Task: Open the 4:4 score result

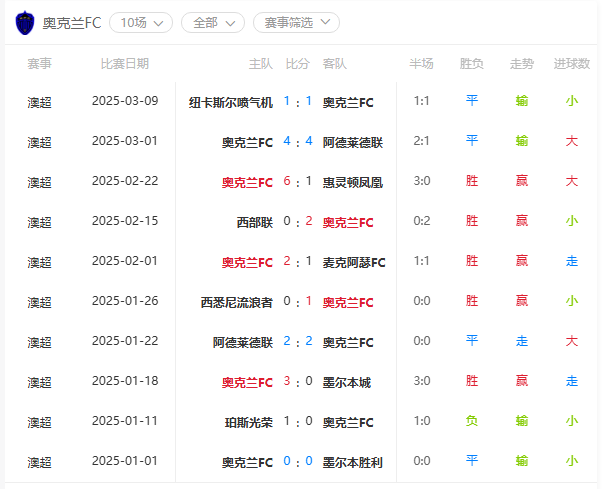Action: [x=298, y=141]
